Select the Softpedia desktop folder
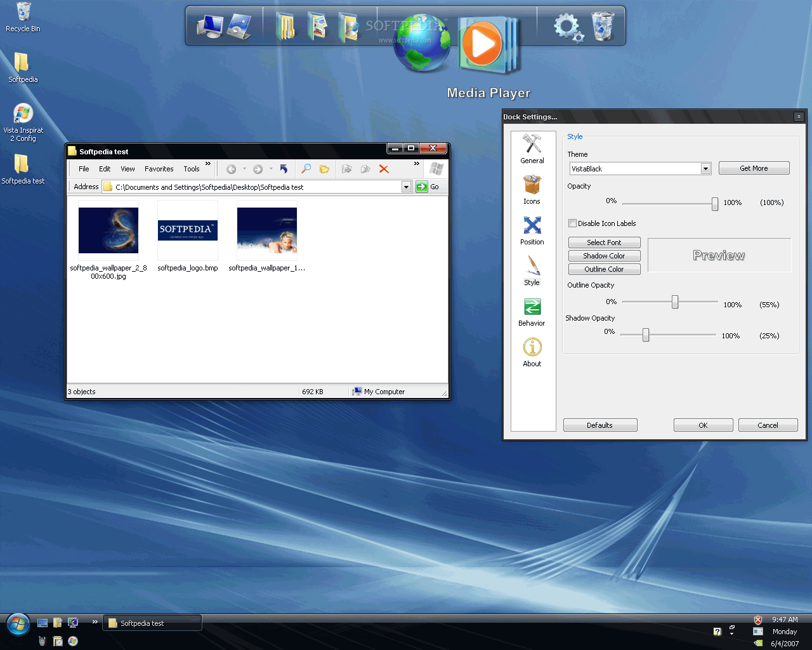 pyautogui.click(x=23, y=67)
